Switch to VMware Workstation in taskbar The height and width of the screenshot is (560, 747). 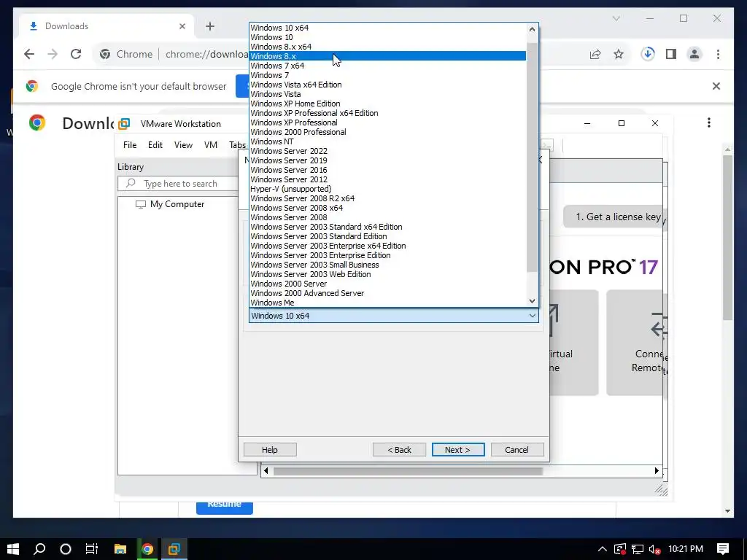pos(174,549)
